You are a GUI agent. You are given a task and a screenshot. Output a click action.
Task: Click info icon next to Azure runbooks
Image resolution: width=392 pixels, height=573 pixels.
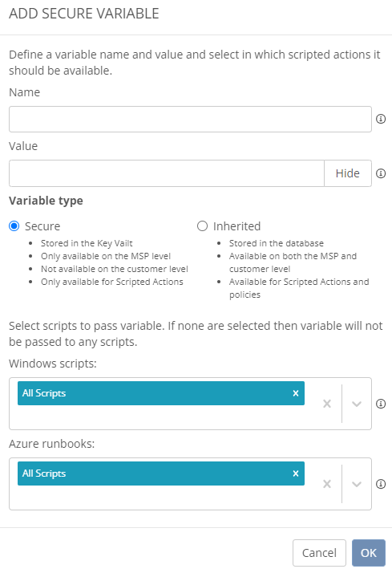(381, 484)
